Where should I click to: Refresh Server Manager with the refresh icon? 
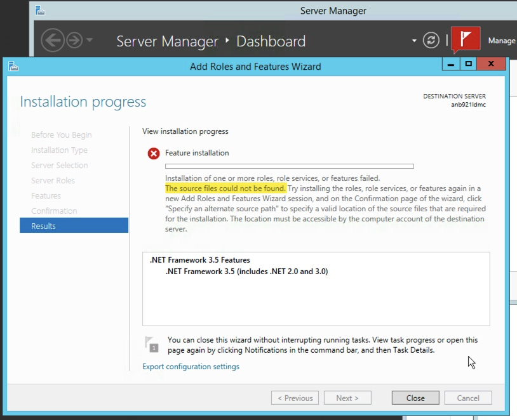pyautogui.click(x=431, y=40)
